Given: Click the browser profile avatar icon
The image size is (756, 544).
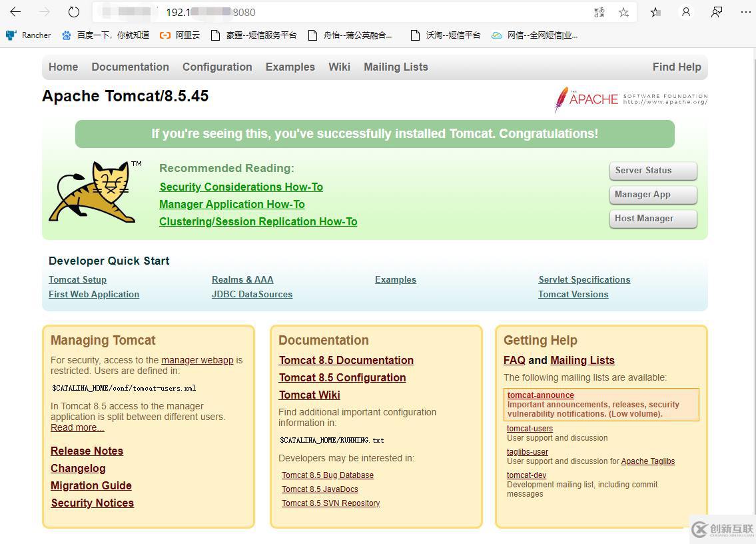Looking at the screenshot, I should tap(686, 11).
